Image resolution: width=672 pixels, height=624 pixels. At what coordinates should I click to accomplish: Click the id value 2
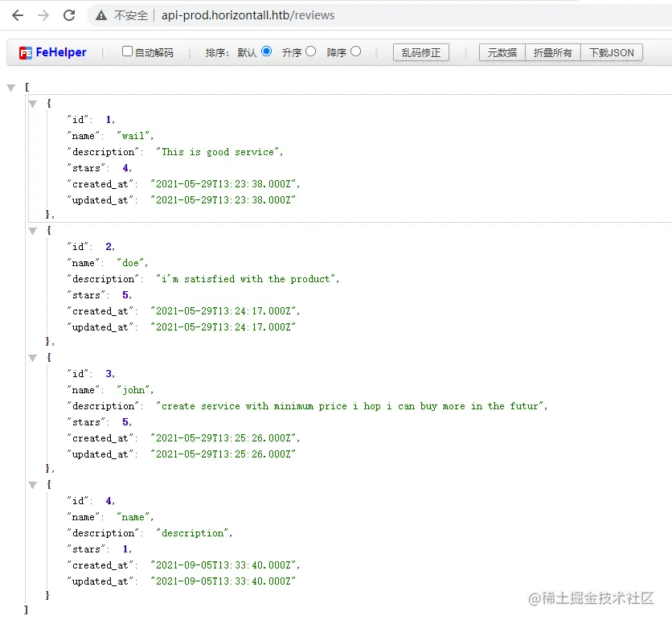109,247
